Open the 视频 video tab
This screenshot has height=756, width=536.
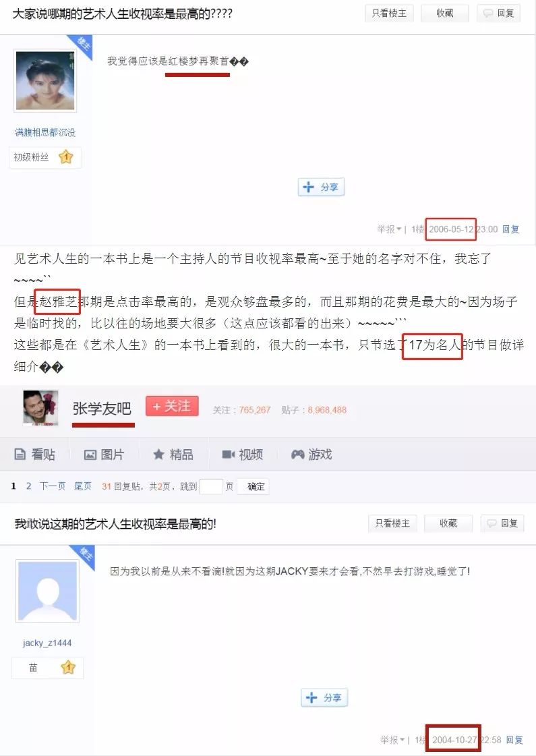pyautogui.click(x=242, y=454)
